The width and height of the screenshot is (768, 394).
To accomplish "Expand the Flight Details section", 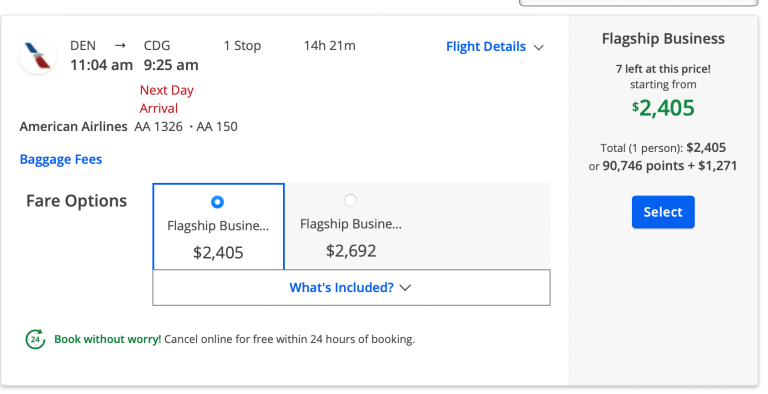I will click(495, 47).
